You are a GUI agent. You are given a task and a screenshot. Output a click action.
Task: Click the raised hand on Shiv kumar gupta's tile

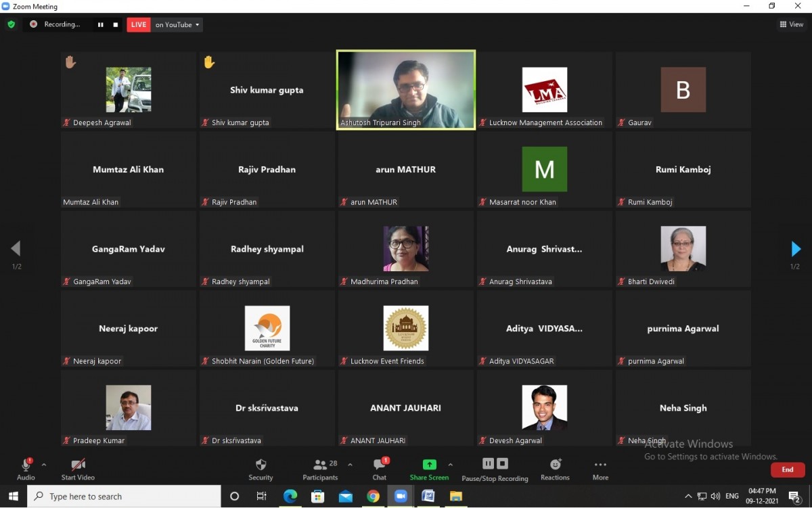[209, 62]
